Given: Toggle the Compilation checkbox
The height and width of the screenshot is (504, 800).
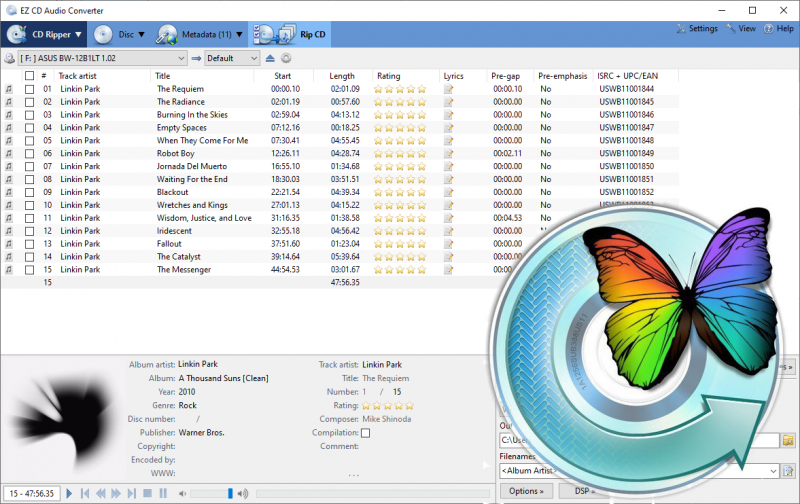Looking at the screenshot, I should click(x=365, y=433).
